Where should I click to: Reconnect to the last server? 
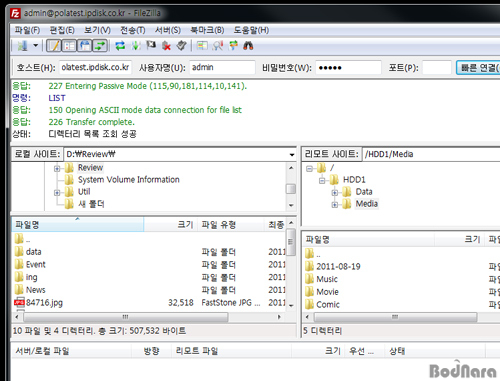(x=181, y=45)
